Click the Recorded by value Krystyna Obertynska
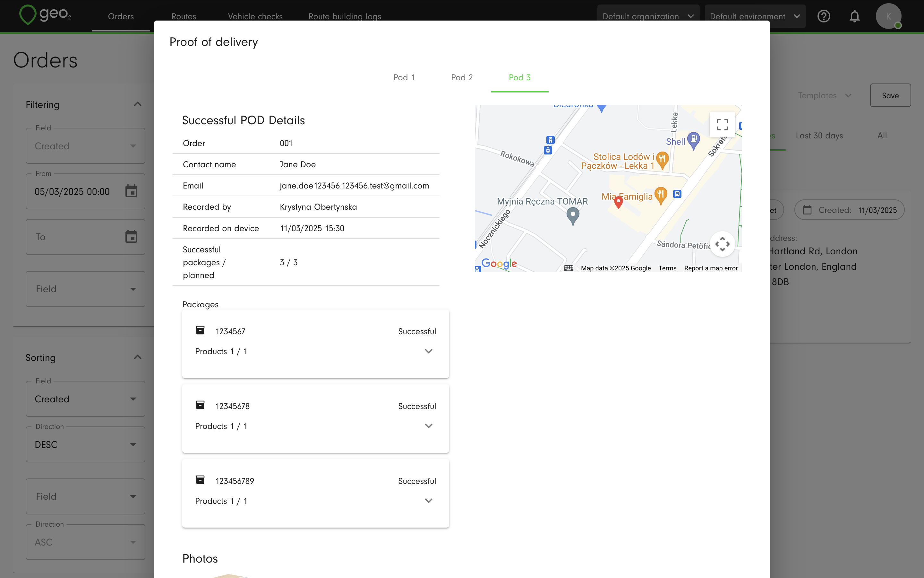This screenshot has height=578, width=924. [319, 207]
